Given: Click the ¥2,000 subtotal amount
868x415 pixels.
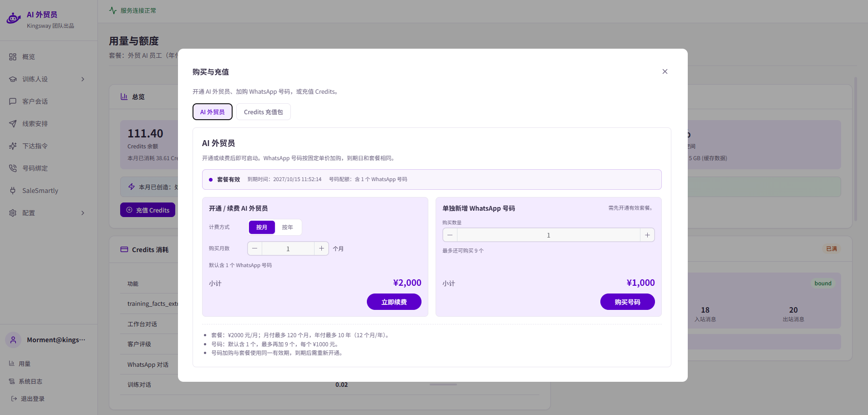Looking at the screenshot, I should pyautogui.click(x=407, y=283).
